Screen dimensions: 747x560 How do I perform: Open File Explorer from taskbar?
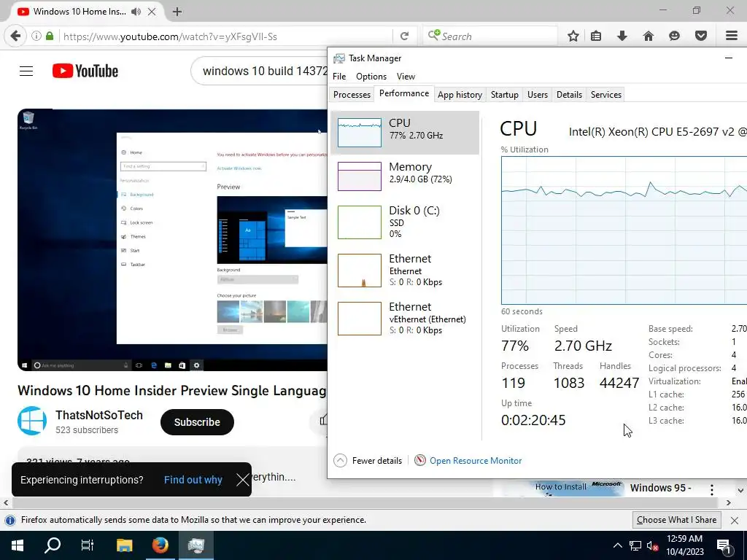124,545
